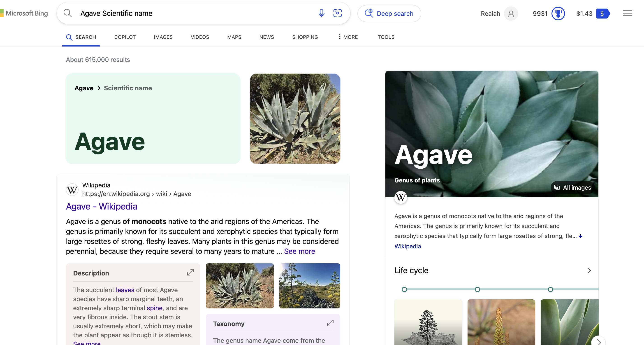
Task: Expand the More menu
Action: 348,37
